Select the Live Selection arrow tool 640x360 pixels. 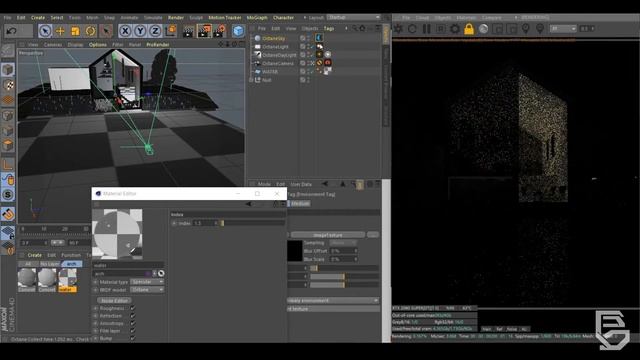tap(45, 31)
